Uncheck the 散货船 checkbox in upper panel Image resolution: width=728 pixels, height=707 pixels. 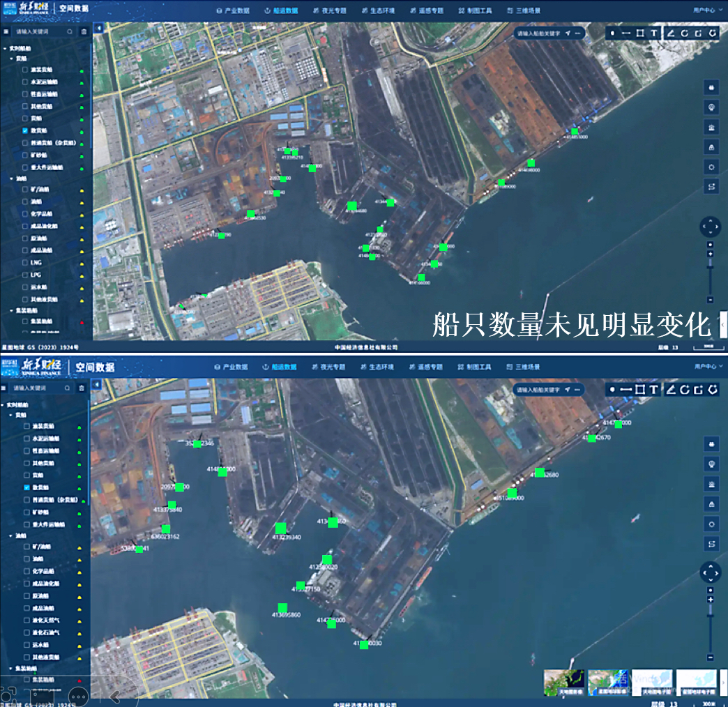click(x=25, y=130)
